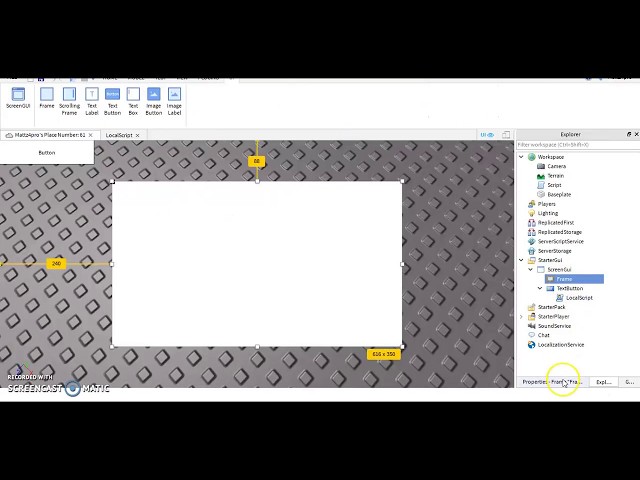The height and width of the screenshot is (480, 640).
Task: Select the Baseplate part icon
Action: [x=541, y=195]
